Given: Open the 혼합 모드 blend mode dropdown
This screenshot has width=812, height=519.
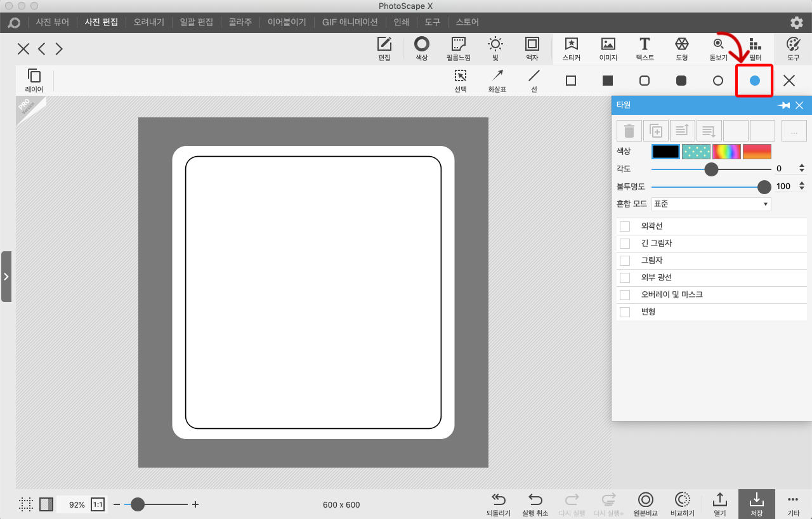Looking at the screenshot, I should click(711, 204).
